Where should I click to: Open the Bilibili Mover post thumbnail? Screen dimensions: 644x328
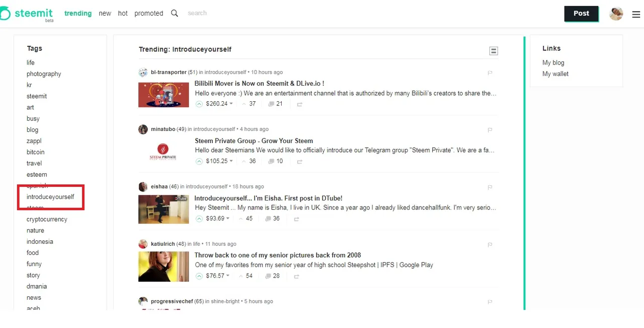click(x=164, y=95)
